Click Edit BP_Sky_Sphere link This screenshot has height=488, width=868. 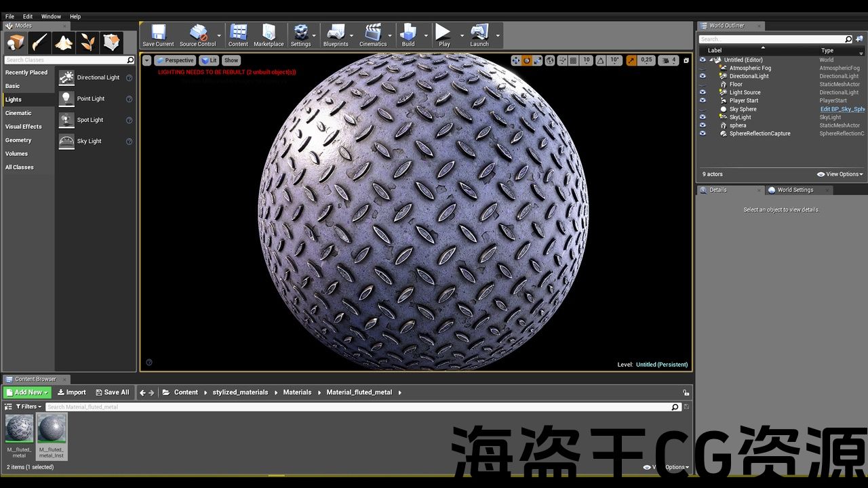(842, 109)
